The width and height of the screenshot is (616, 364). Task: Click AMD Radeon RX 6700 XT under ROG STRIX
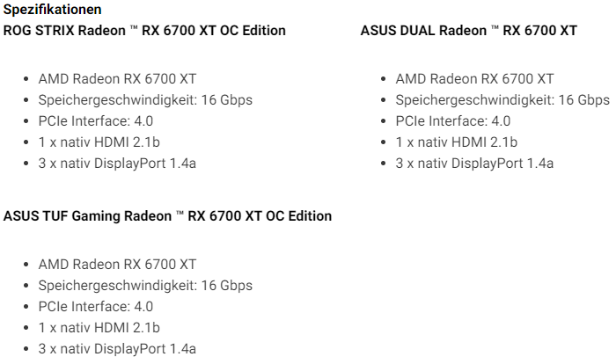coord(117,79)
